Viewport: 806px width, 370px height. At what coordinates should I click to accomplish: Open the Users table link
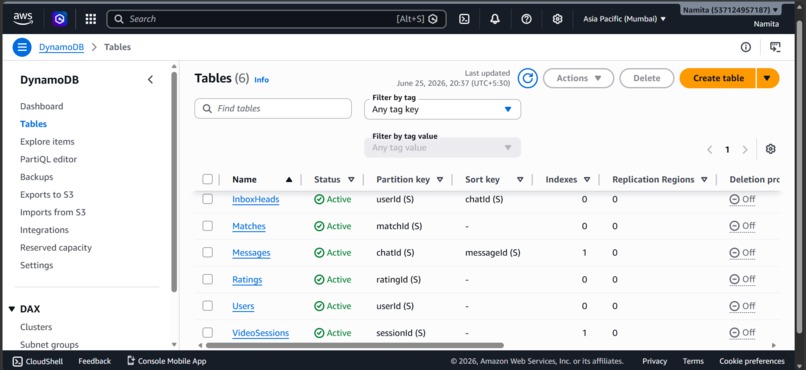click(x=243, y=306)
